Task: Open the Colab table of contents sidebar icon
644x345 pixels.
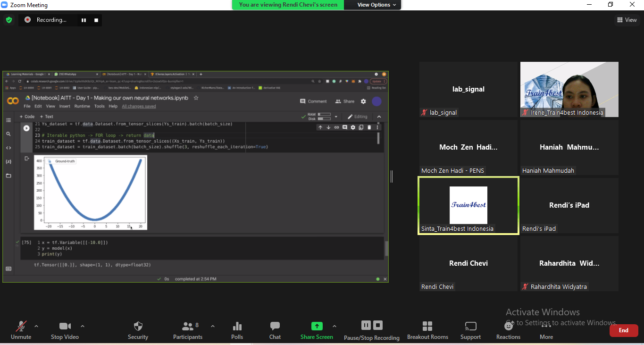Action: click(8, 120)
